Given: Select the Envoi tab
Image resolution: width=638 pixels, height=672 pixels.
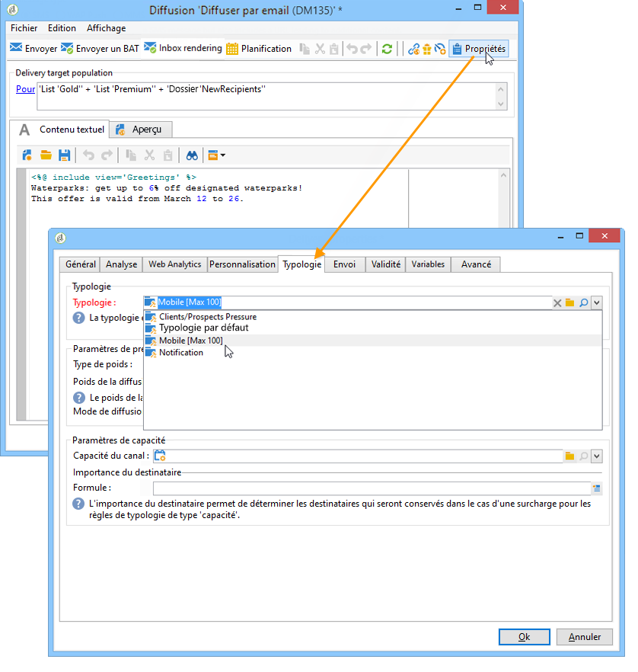Looking at the screenshot, I should click(x=344, y=264).
